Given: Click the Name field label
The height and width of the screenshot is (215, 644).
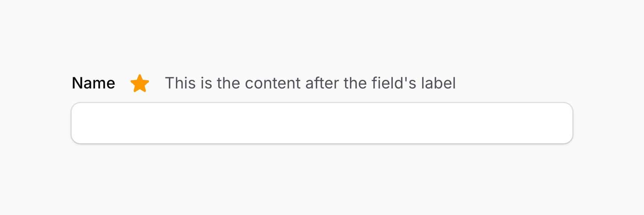Looking at the screenshot, I should [x=94, y=83].
